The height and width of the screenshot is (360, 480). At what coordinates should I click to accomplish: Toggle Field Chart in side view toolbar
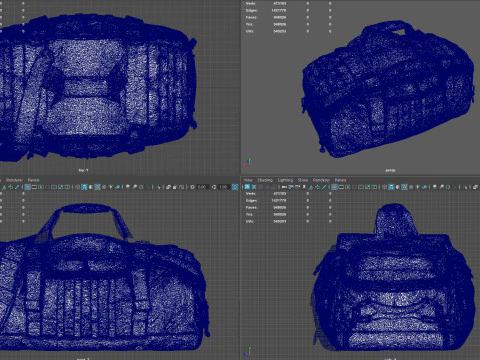361,187
